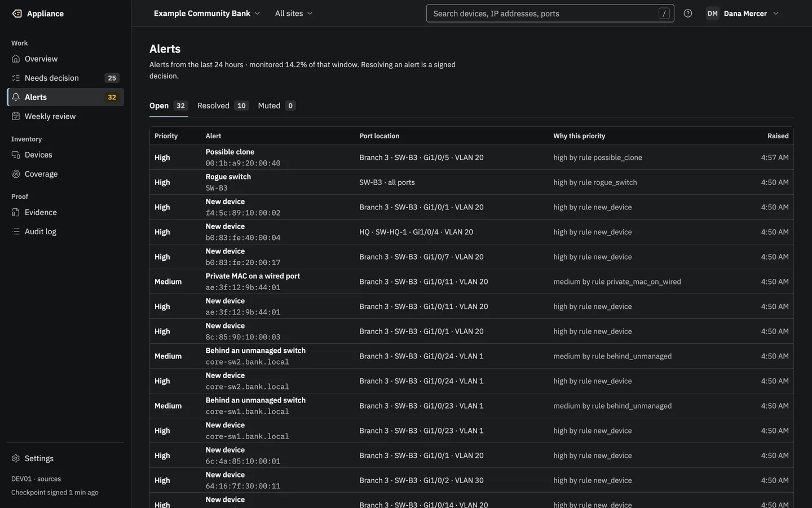The width and height of the screenshot is (812, 508).
Task: Click SW-B3 · all ports location
Action: (x=387, y=182)
